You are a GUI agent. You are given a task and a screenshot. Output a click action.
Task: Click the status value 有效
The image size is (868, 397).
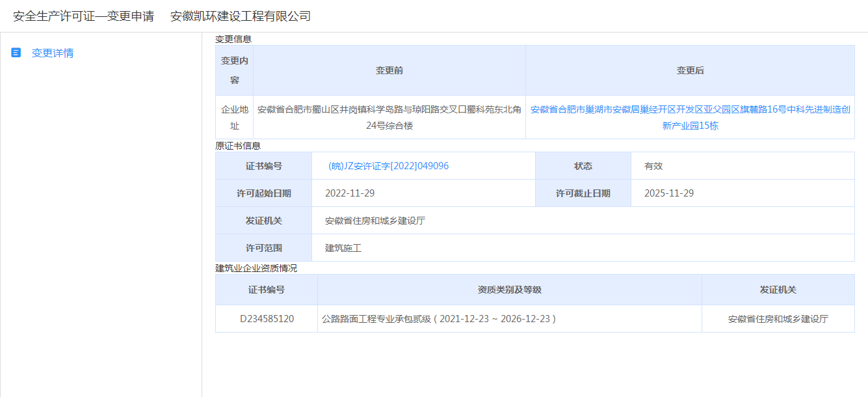[x=653, y=166]
